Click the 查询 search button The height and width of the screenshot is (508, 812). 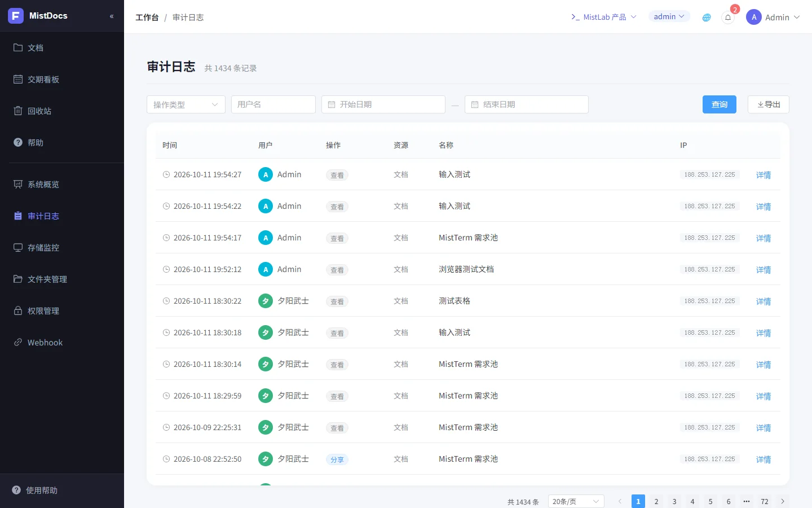pyautogui.click(x=720, y=104)
